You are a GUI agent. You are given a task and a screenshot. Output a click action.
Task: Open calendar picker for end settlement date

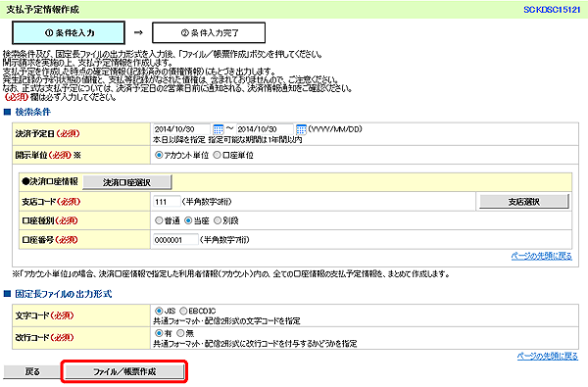301,129
